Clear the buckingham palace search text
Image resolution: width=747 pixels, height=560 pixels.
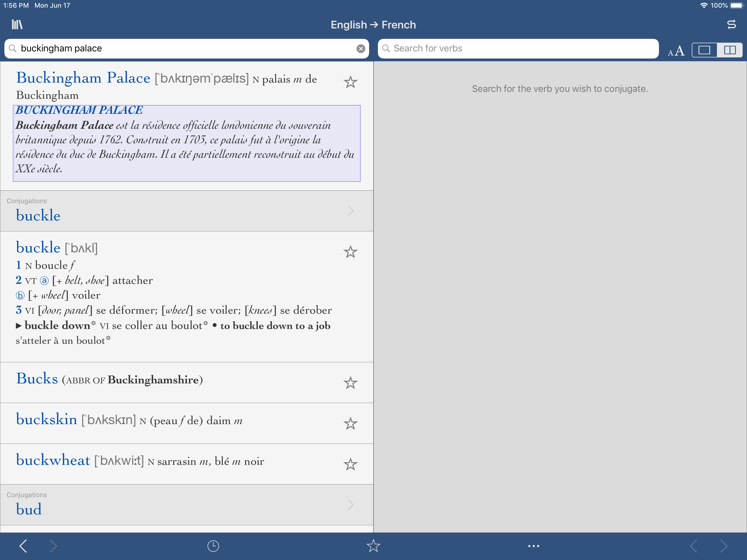pyautogui.click(x=361, y=49)
